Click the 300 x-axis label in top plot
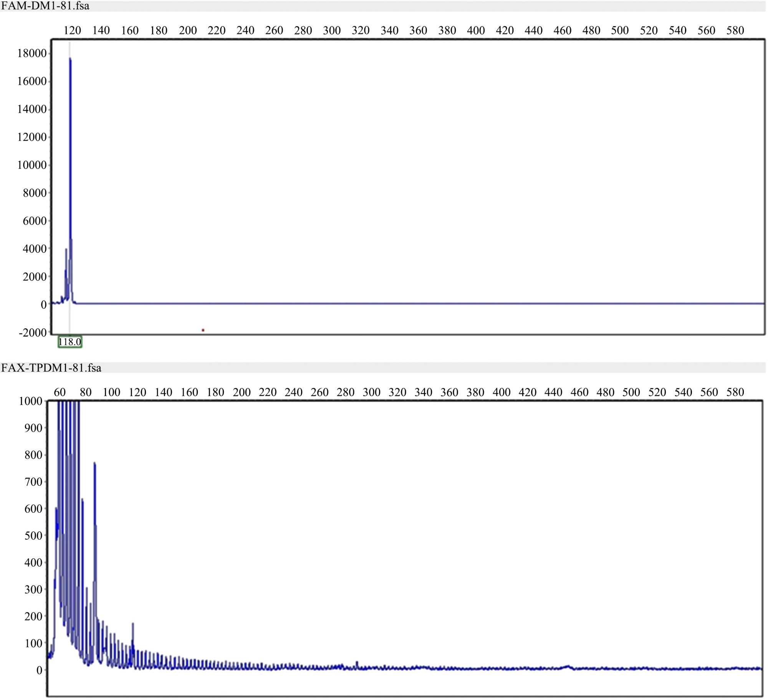Image resolution: width=768 pixels, height=700 pixels. (331, 30)
